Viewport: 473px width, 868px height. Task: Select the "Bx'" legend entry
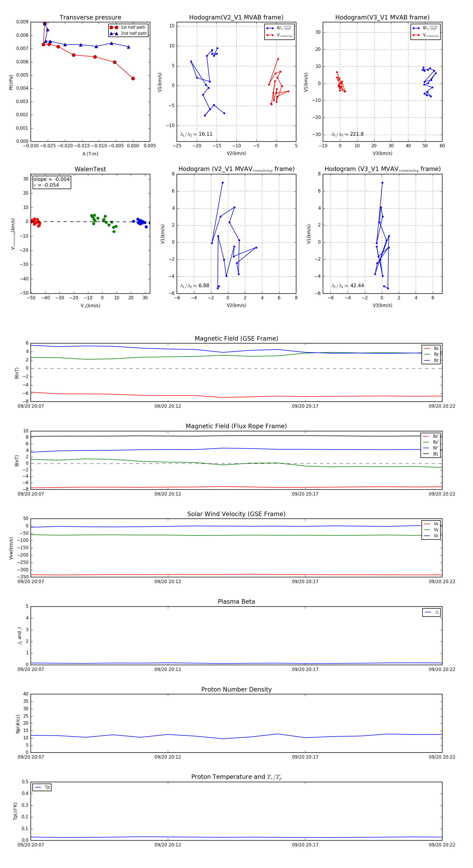(431, 436)
